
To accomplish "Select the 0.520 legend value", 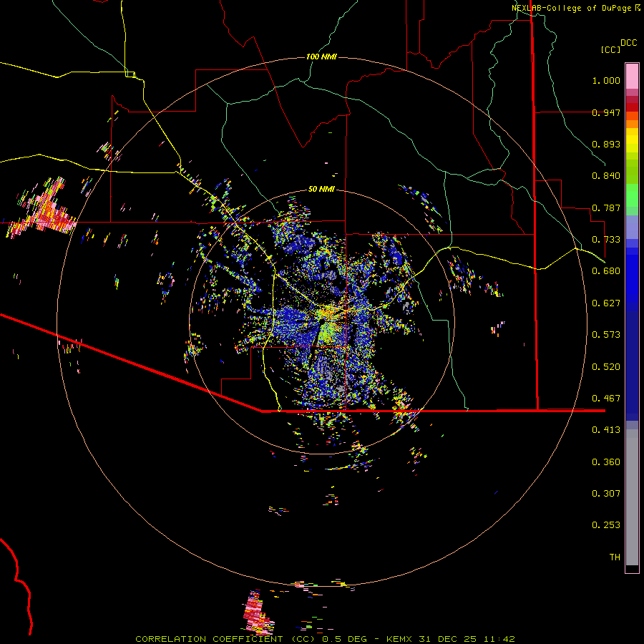I will [606, 367].
